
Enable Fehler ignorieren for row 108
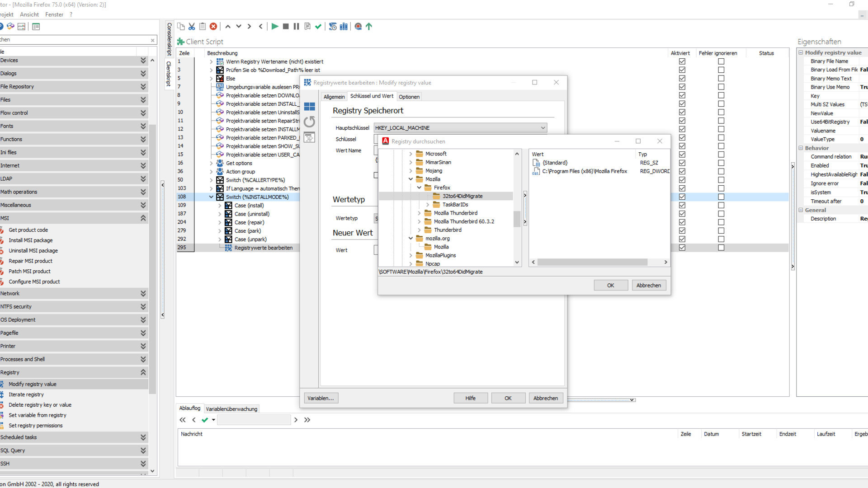click(x=721, y=197)
